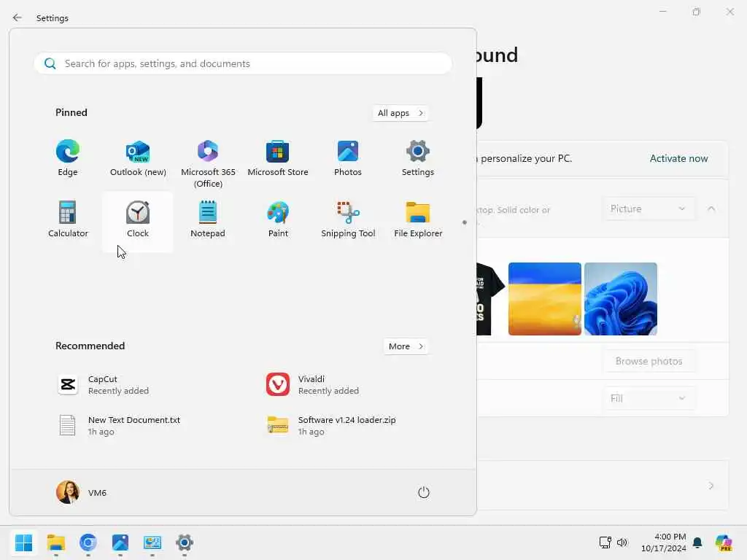This screenshot has height=560, width=747.
Task: Open the Fill fit dropdown in Settings
Action: 649,398
